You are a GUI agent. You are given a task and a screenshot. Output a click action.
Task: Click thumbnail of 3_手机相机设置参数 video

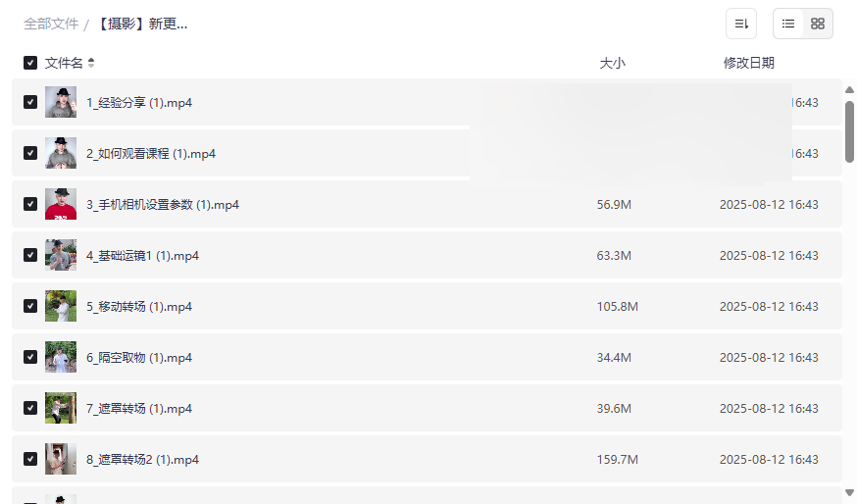[x=61, y=204]
